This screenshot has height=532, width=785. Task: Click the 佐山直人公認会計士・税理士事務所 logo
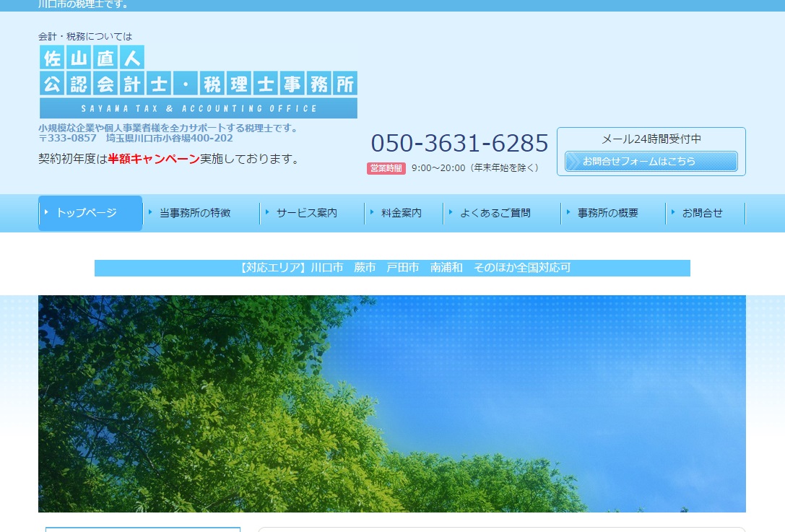point(199,82)
